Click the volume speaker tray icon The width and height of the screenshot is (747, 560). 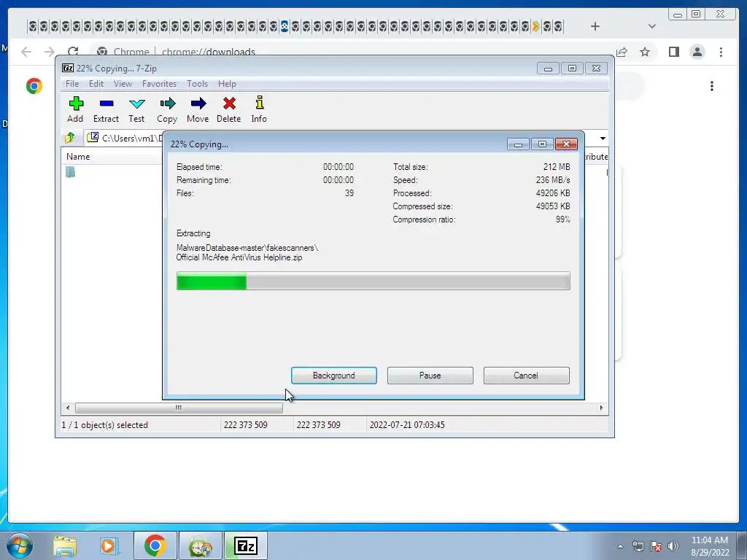coord(673,546)
